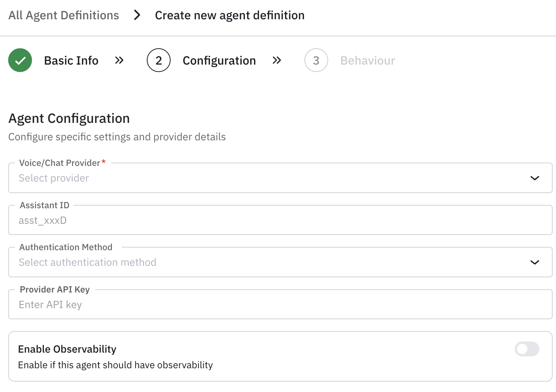Click the green checkmark on Basic Info step
Screen dimensions: 556x392
[20, 60]
